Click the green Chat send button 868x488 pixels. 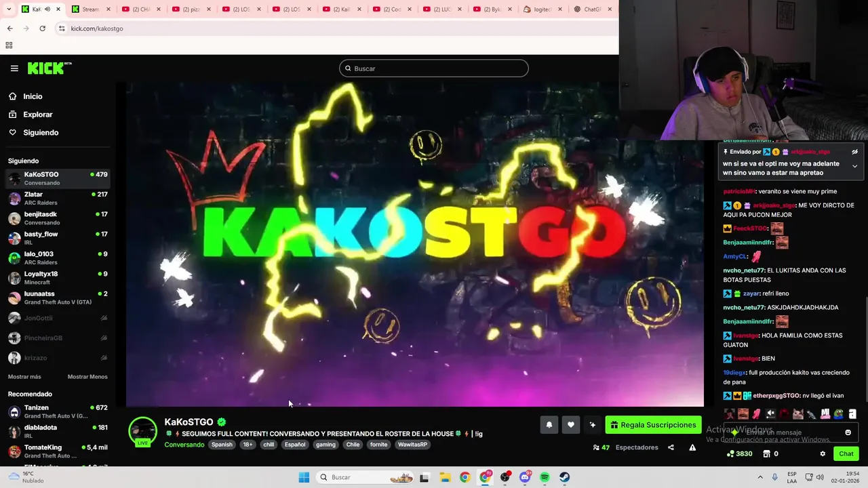(x=846, y=454)
